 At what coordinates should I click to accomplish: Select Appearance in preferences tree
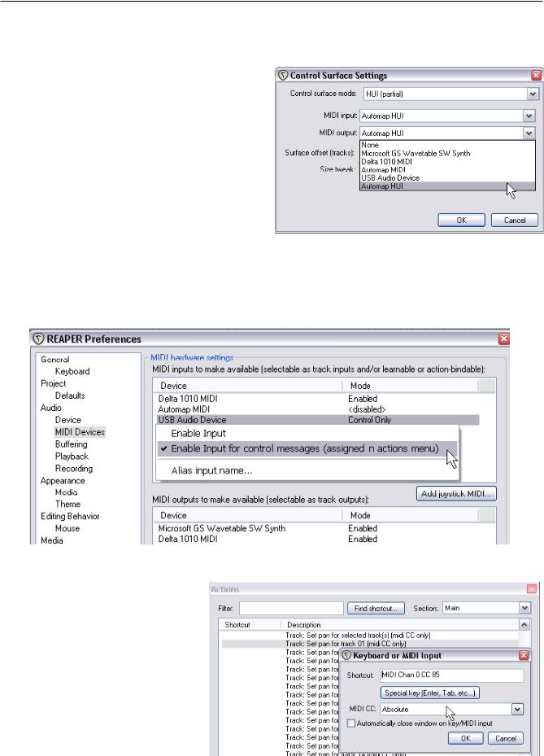[x=63, y=481]
